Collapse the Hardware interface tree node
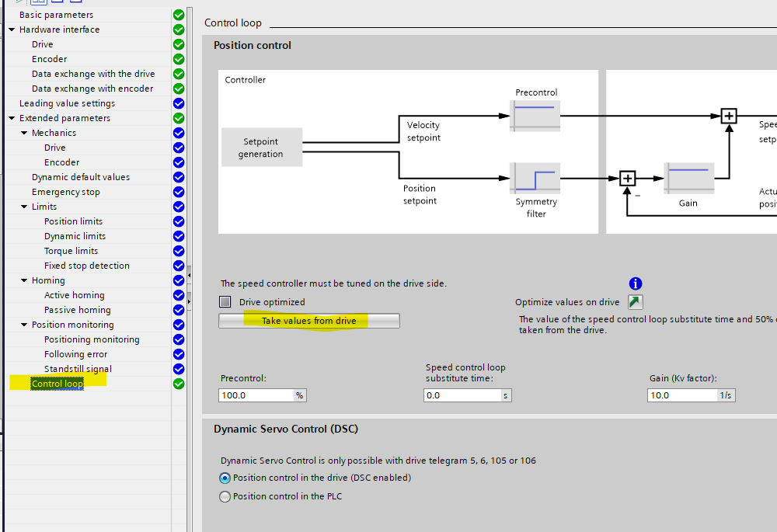Viewport: 777px width, 532px height. pyautogui.click(x=12, y=30)
